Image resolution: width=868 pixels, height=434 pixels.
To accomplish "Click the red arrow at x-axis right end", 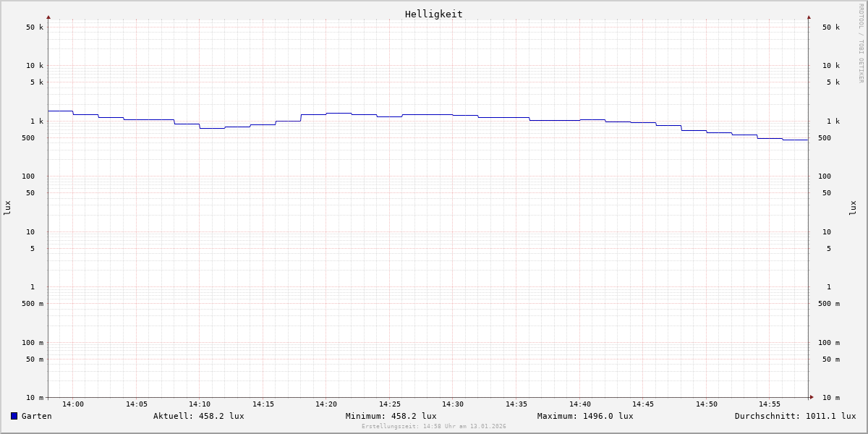I will (812, 397).
